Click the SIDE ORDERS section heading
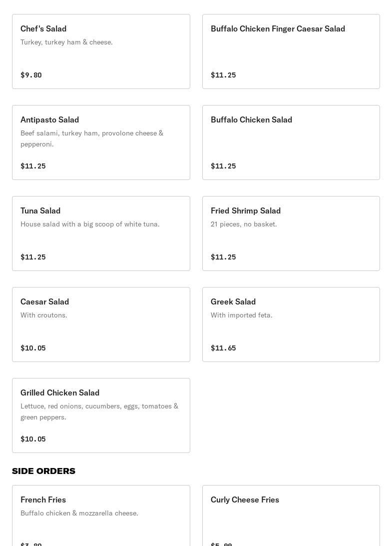The width and height of the screenshot is (392, 546). [x=44, y=471]
